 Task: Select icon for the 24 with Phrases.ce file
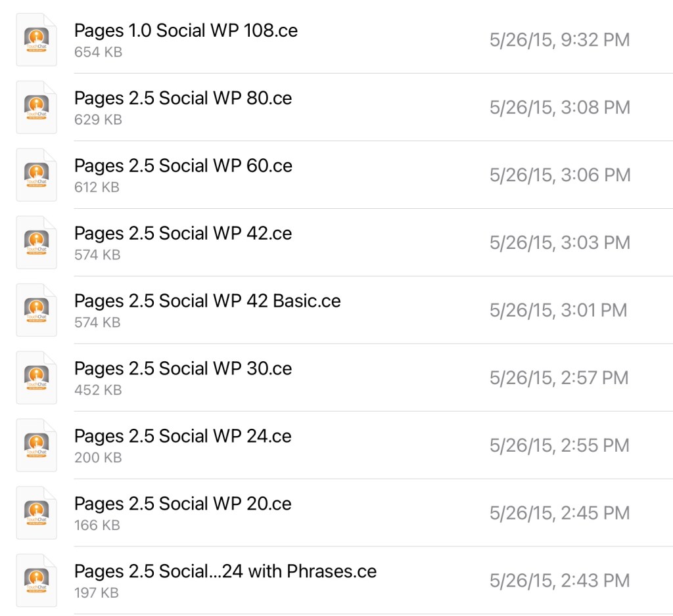pyautogui.click(x=36, y=581)
